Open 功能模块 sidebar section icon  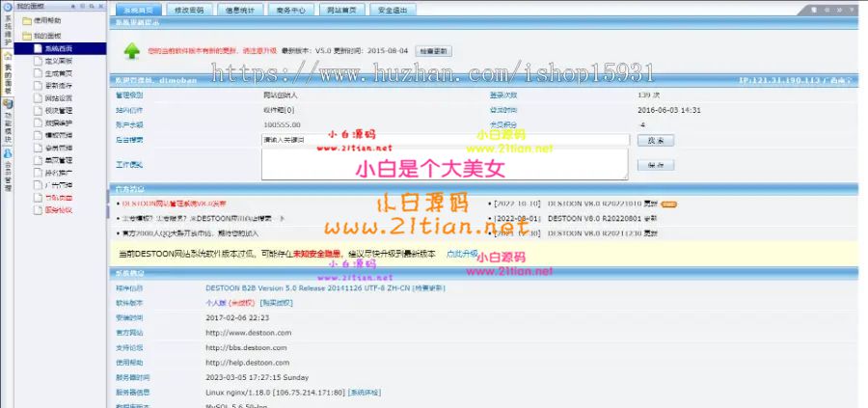[x=7, y=104]
